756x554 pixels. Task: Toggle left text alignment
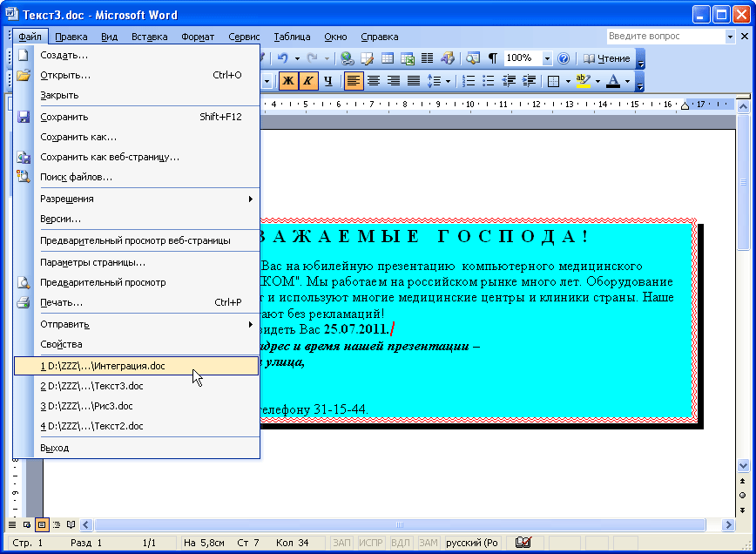pos(354,81)
